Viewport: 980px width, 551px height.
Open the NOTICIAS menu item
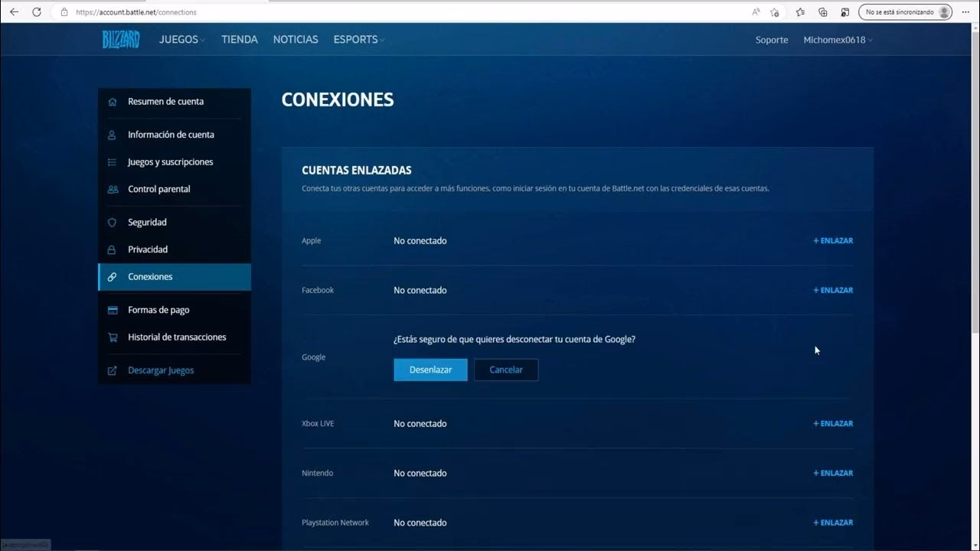(x=296, y=40)
